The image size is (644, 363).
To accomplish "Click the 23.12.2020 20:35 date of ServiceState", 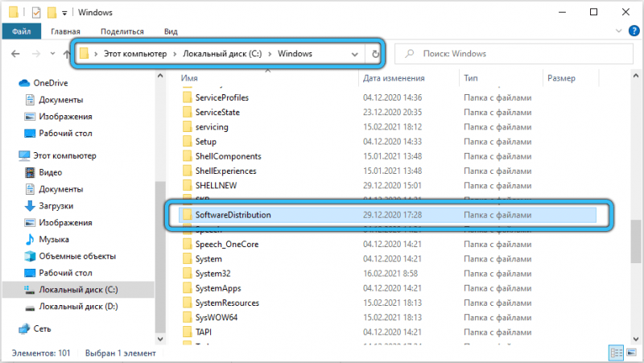I will point(392,112).
